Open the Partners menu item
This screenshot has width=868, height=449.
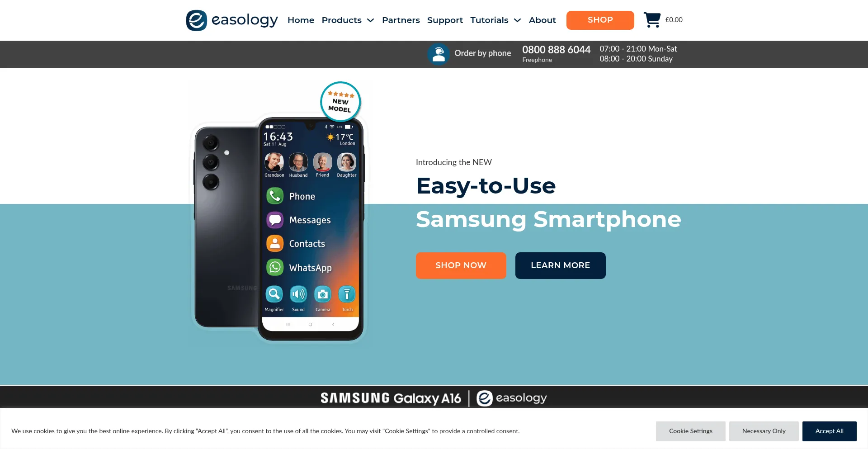[x=401, y=20]
